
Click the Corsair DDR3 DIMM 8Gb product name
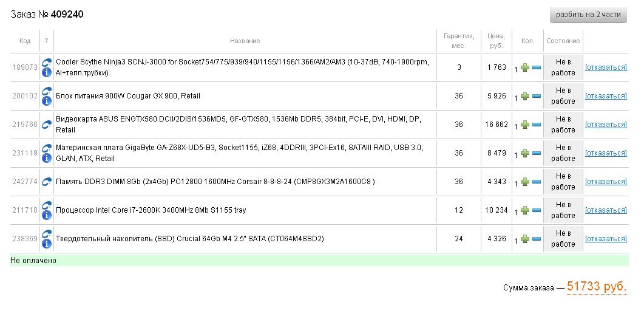(215, 181)
